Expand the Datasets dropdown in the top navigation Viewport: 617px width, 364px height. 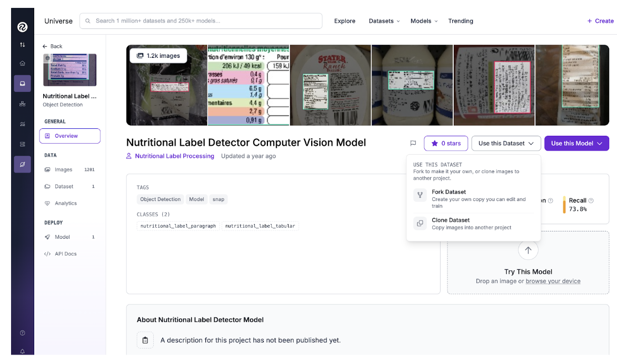click(384, 21)
